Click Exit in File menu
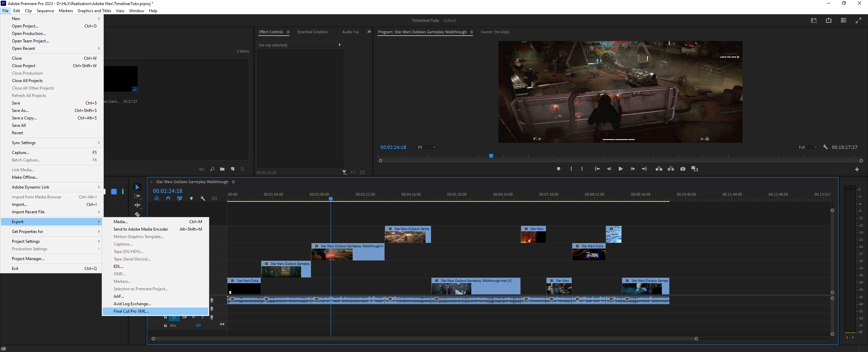This screenshot has width=868, height=352. (52, 269)
